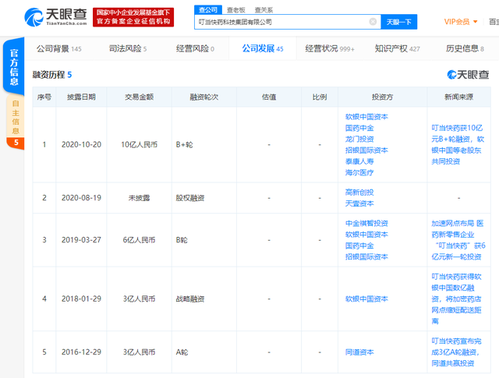This screenshot has width=499, height=378.
Task: Select the date 2018-01-29
Action: click(x=81, y=299)
